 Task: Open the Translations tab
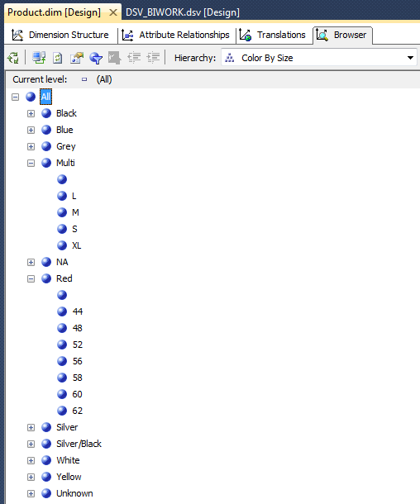(x=272, y=35)
